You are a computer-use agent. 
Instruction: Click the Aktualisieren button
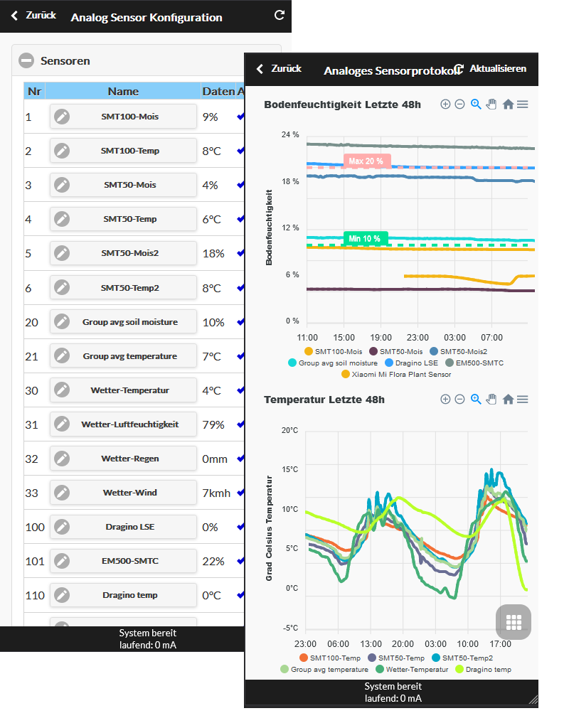click(491, 69)
